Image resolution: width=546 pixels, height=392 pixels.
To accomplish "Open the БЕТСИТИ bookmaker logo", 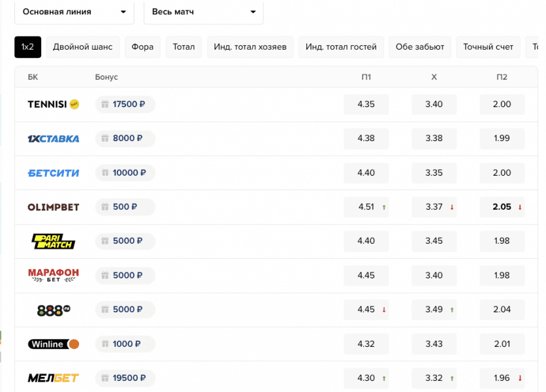I will click(53, 173).
